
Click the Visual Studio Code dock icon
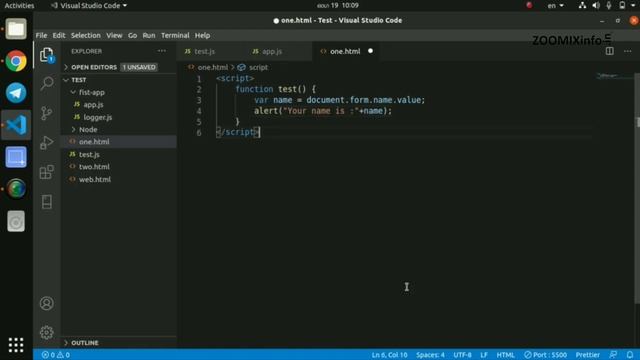[16, 125]
